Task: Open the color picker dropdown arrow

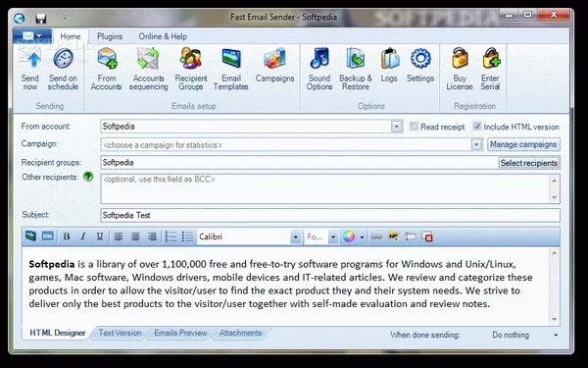Action: [362, 237]
